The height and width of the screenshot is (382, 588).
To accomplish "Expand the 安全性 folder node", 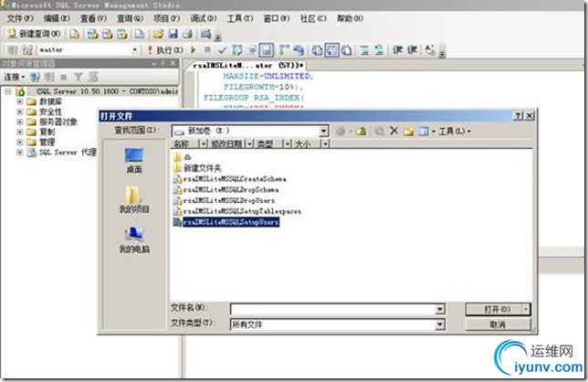I will point(20,111).
